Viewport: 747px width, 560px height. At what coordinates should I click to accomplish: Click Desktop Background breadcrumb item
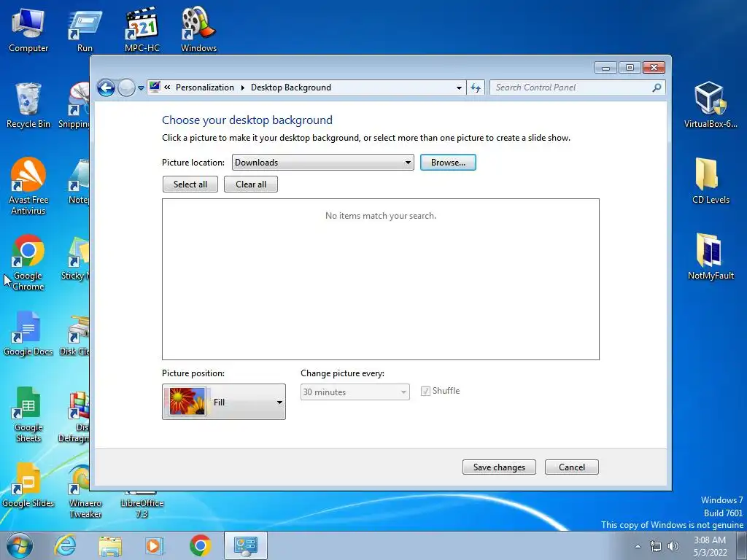click(x=291, y=87)
